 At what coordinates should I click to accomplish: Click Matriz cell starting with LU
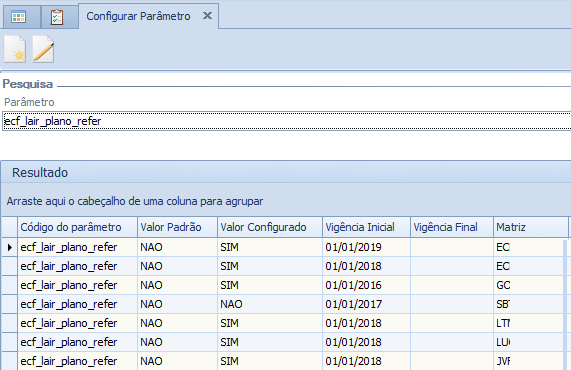[528, 342]
